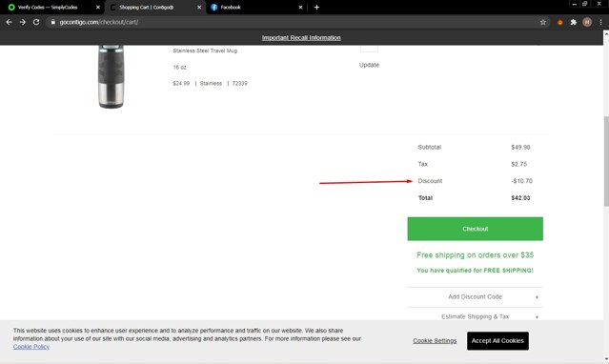Click the $24.99 item price
This screenshot has height=364, width=609.
pyautogui.click(x=181, y=83)
